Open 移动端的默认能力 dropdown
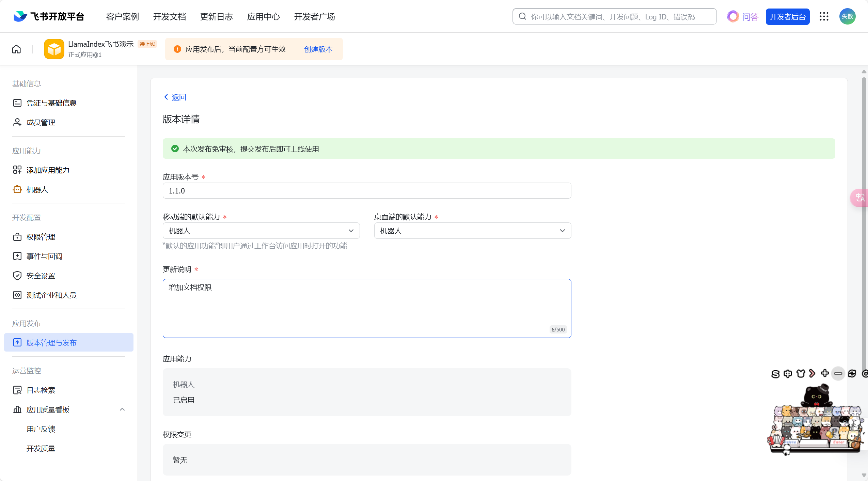Screen dimensions: 868x481 261,231
